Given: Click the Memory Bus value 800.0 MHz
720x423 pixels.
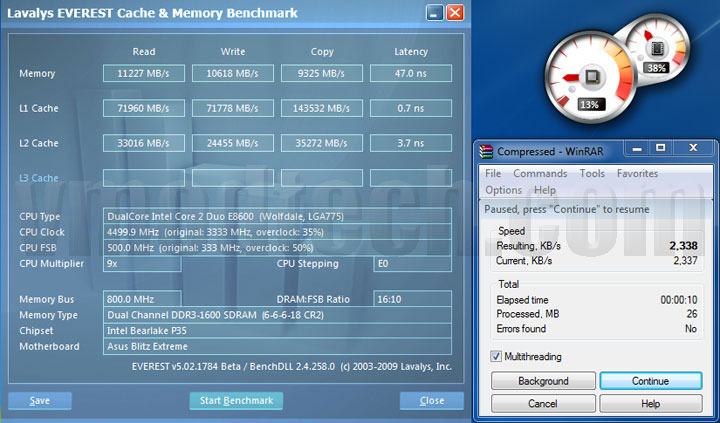Looking at the screenshot, I should coord(142,299).
